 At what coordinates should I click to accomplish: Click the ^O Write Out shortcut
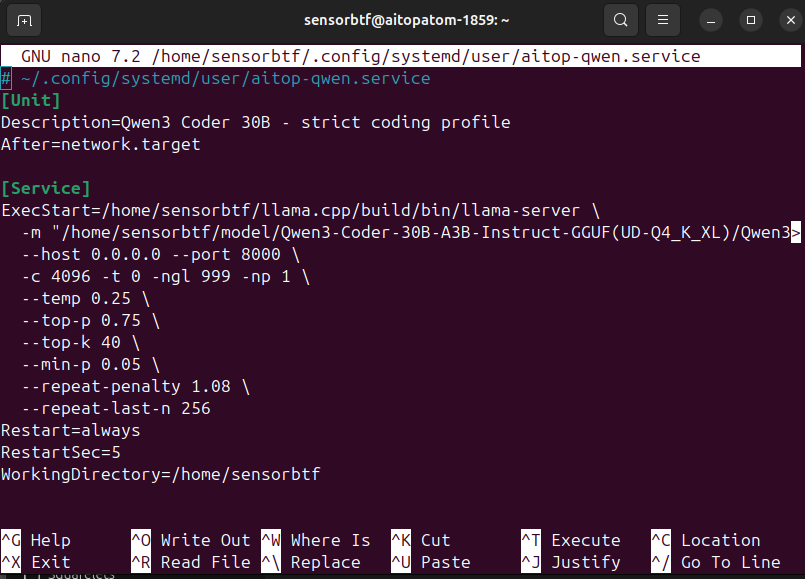pyautogui.click(x=190, y=540)
